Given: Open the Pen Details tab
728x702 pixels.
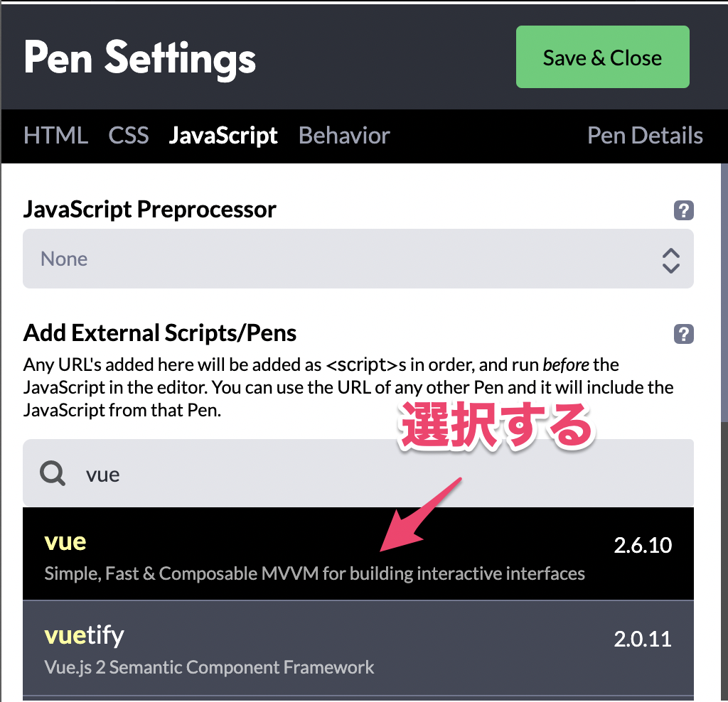Looking at the screenshot, I should click(x=645, y=136).
